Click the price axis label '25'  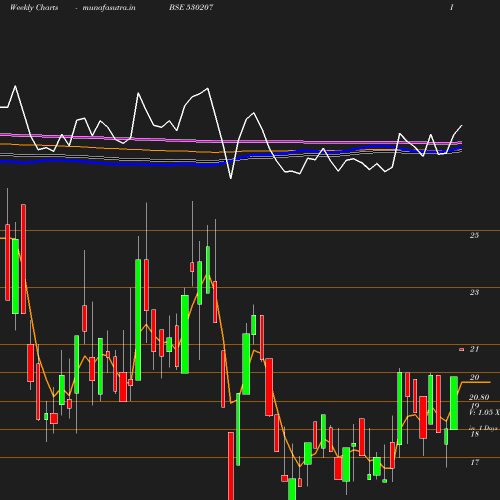[x=474, y=235]
